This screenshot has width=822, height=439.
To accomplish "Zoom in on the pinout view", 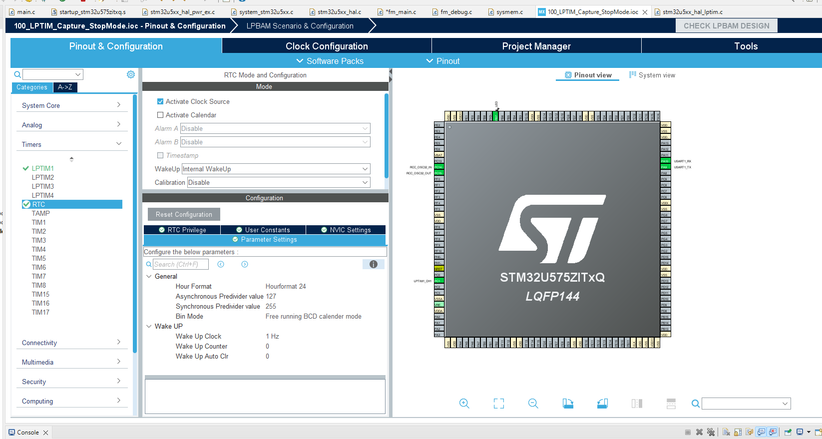I will tap(464, 403).
